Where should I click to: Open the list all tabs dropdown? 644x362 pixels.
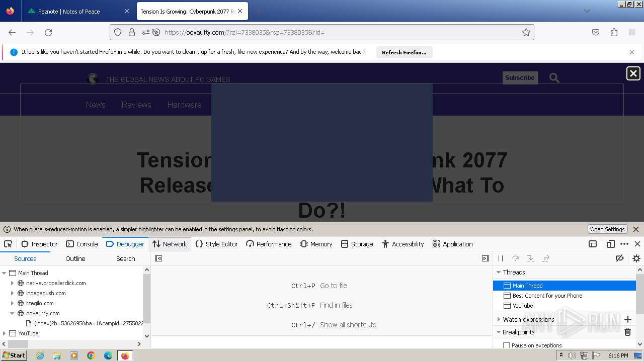click(587, 11)
